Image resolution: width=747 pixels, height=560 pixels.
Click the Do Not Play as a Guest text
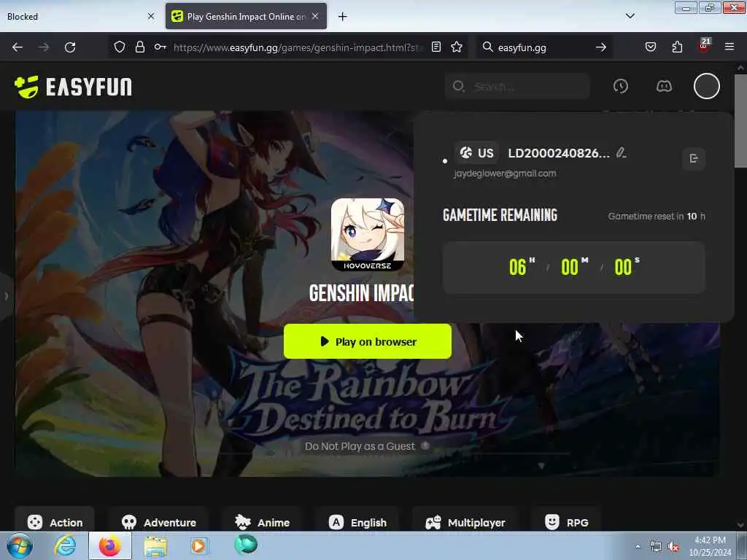pos(360,446)
